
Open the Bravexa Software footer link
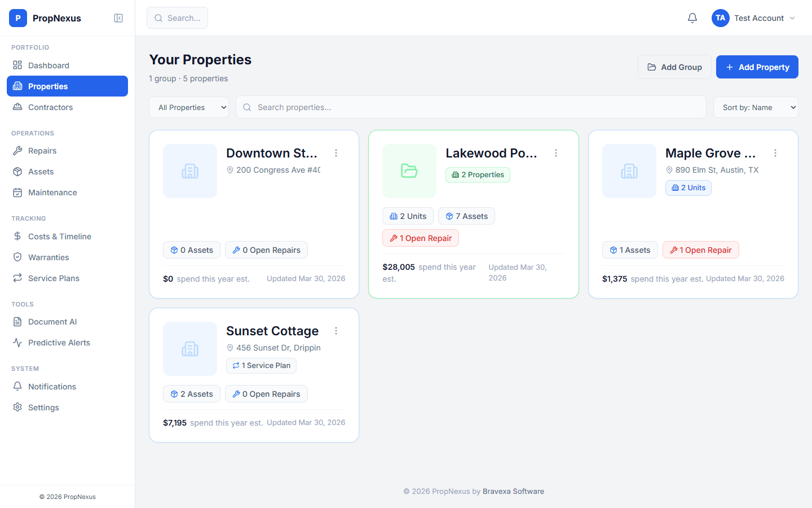(x=513, y=491)
